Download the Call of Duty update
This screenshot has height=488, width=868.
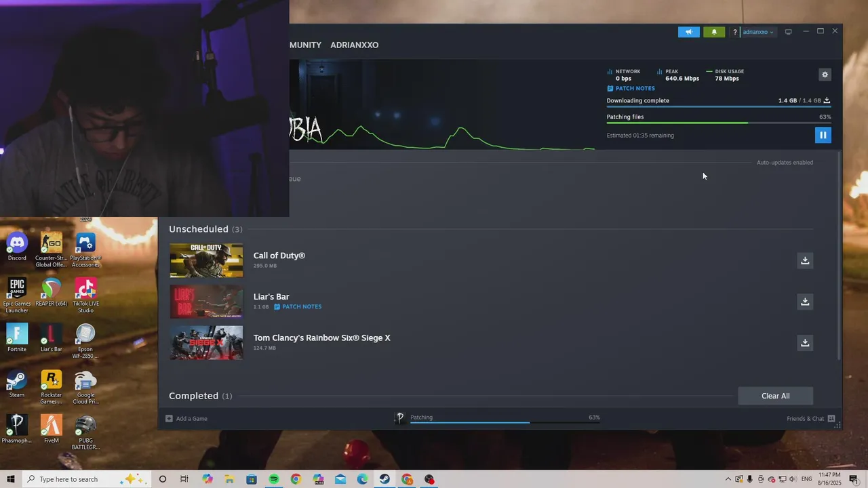pyautogui.click(x=805, y=260)
